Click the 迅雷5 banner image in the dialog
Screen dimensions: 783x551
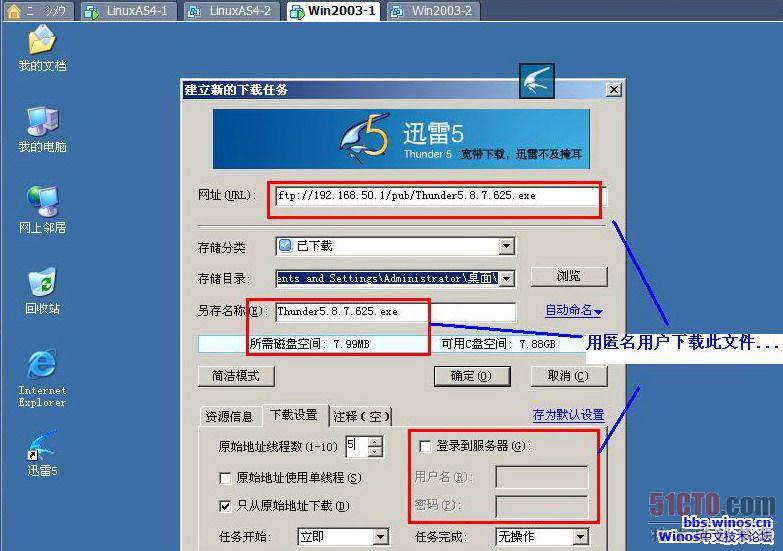pyautogui.click(x=401, y=139)
